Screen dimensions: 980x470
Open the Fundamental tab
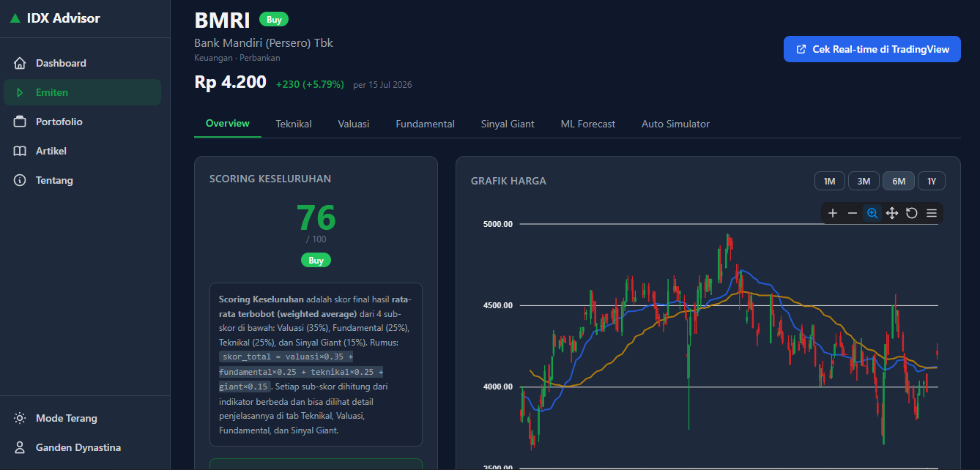coord(426,124)
